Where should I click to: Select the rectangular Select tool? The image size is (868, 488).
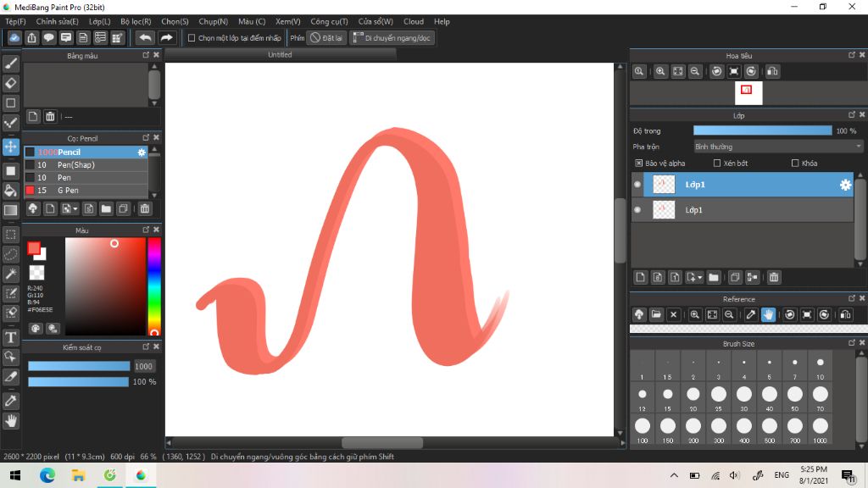tap(10, 235)
